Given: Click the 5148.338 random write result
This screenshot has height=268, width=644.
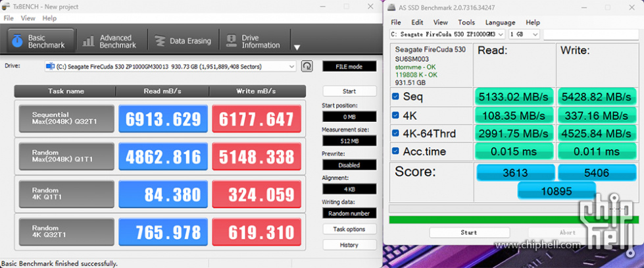Looking at the screenshot, I should tap(257, 156).
